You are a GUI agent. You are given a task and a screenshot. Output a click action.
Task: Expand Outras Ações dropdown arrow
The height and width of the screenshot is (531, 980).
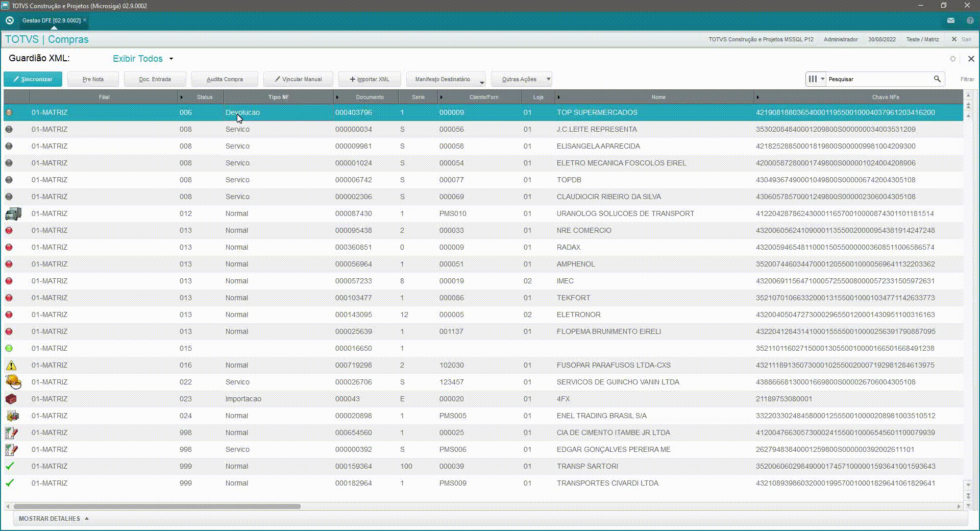[549, 79]
